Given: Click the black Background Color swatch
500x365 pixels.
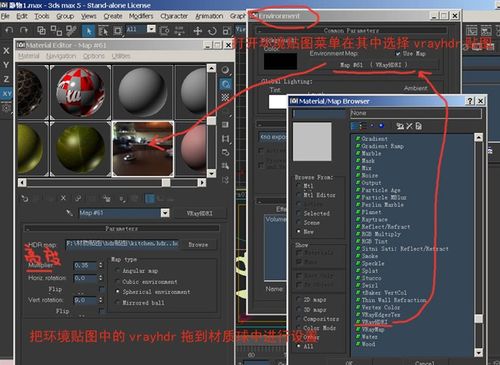Looking at the screenshot, I should click(280, 61).
